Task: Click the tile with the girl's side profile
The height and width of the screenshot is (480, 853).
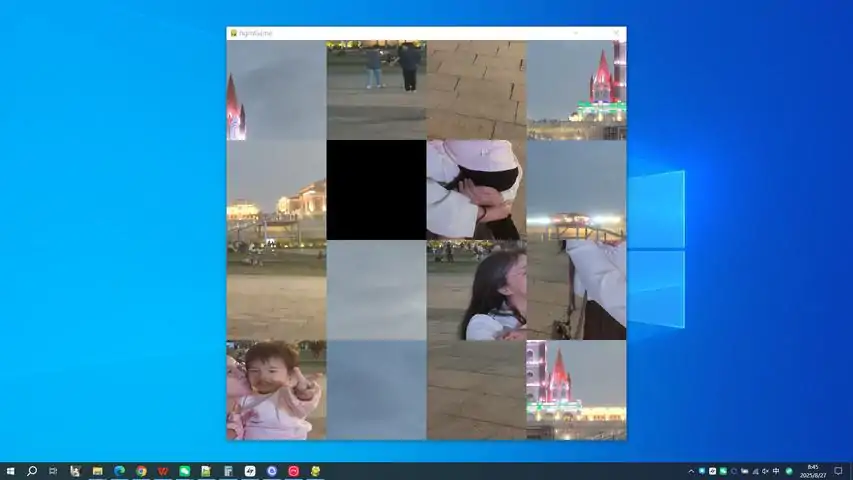Action: click(x=476, y=290)
